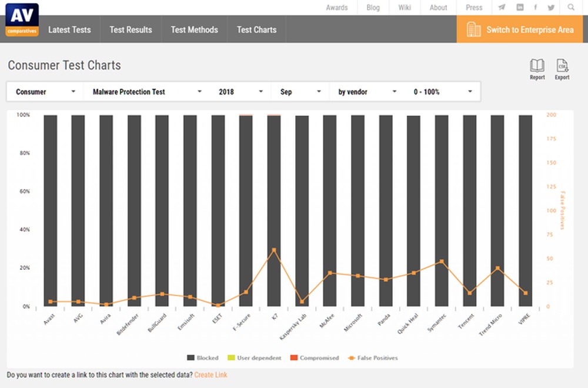
Task: Click the Create Link hyperlink
Action: pyautogui.click(x=211, y=374)
